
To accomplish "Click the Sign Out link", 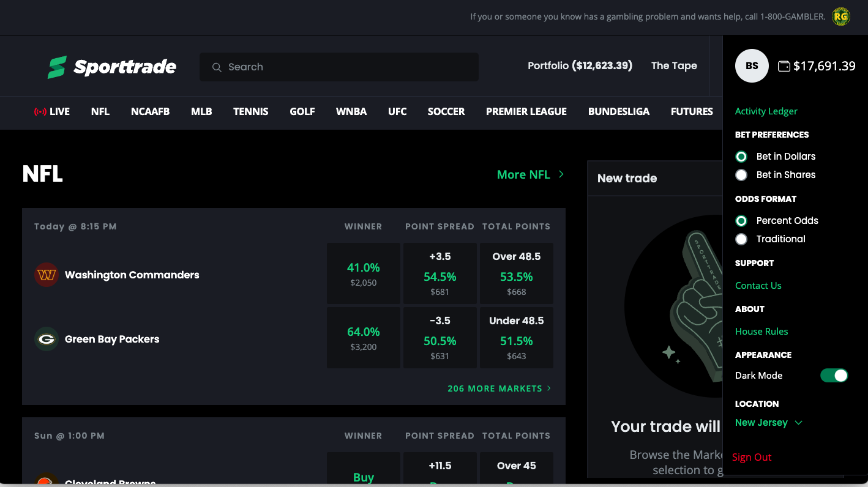I will [752, 457].
